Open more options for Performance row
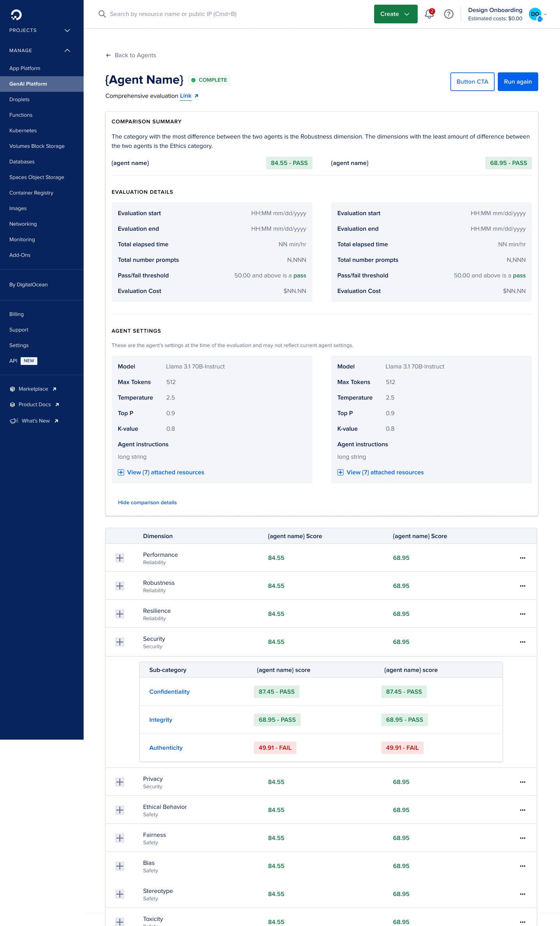The height and width of the screenshot is (926, 560). click(523, 558)
